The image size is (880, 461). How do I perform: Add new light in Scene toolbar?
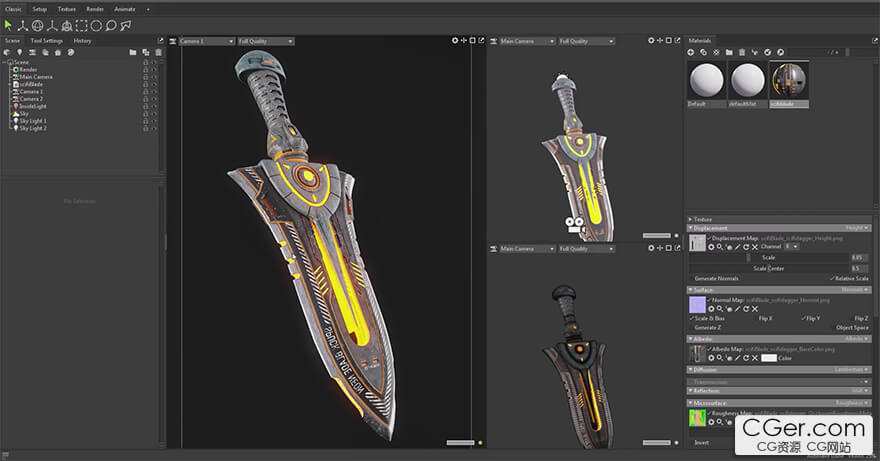pos(19,52)
